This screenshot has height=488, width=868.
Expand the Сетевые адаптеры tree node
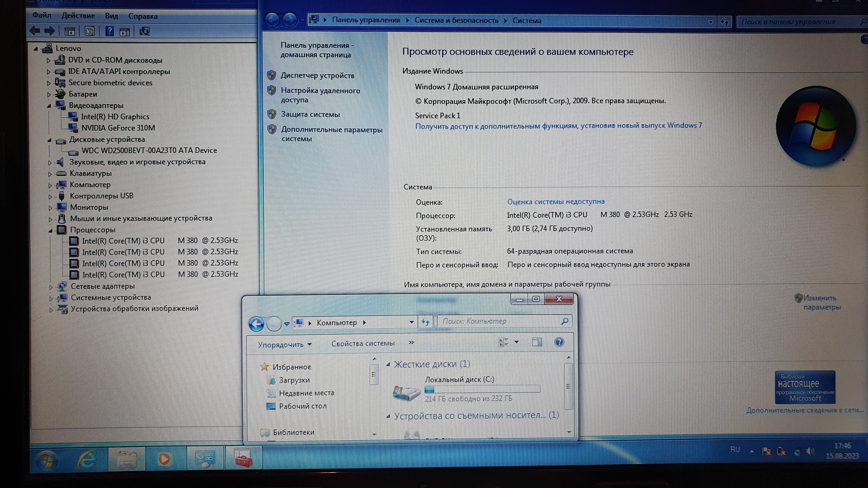[x=51, y=287]
